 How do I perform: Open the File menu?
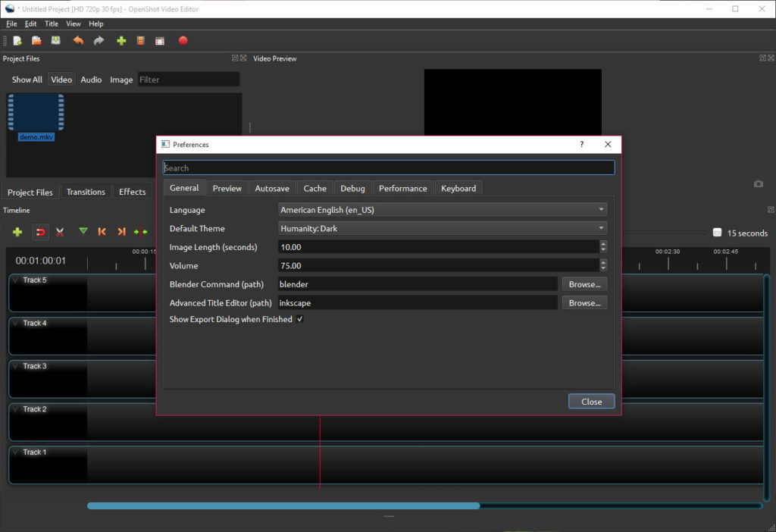(x=11, y=23)
